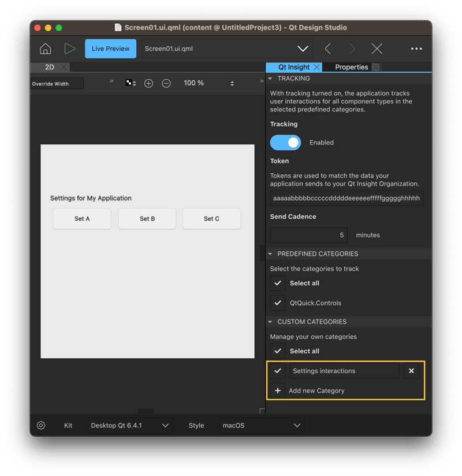Zoom out with the minus circle icon

[x=166, y=83]
